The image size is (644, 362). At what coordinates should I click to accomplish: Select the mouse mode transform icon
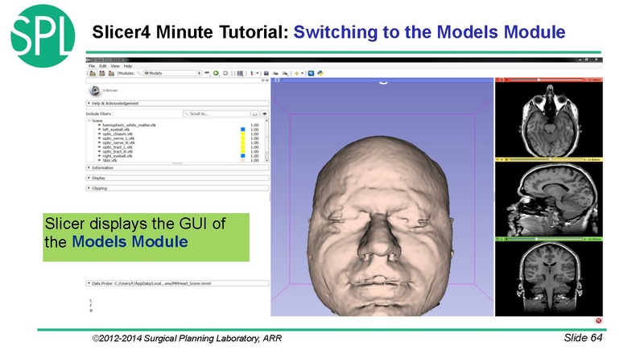coord(252,73)
